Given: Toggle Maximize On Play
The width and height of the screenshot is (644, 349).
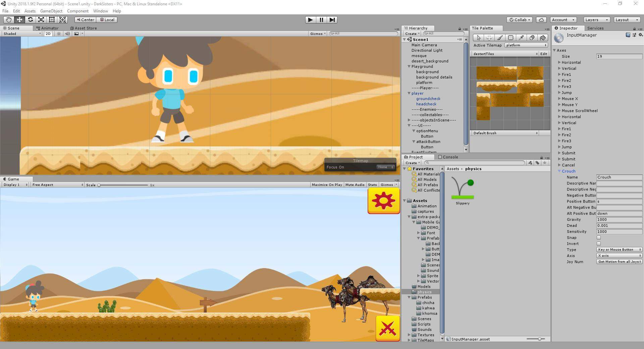Looking at the screenshot, I should point(327,185).
